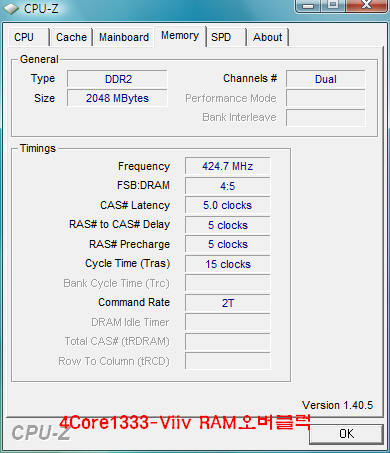Click the DDR2 memory type field
This screenshot has height=453, width=390.
pos(117,79)
